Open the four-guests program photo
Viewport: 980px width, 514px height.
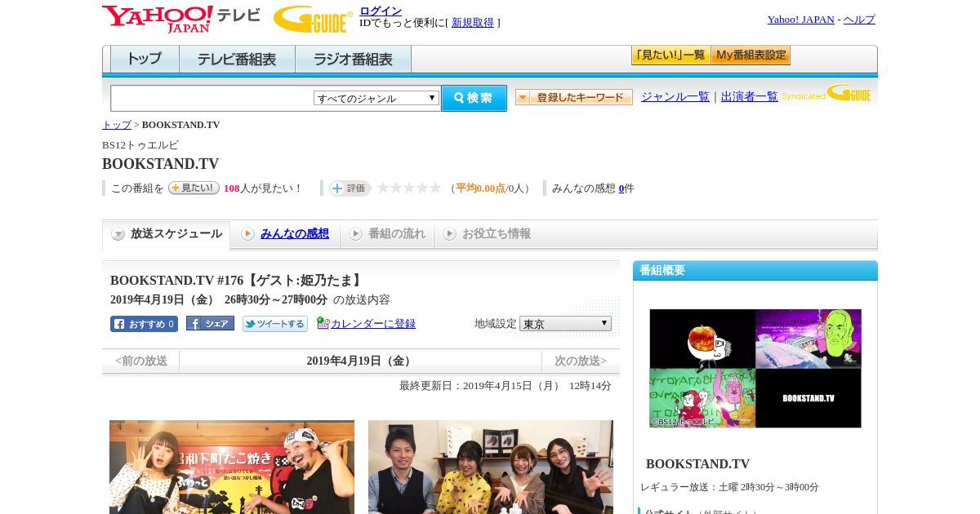point(491,467)
